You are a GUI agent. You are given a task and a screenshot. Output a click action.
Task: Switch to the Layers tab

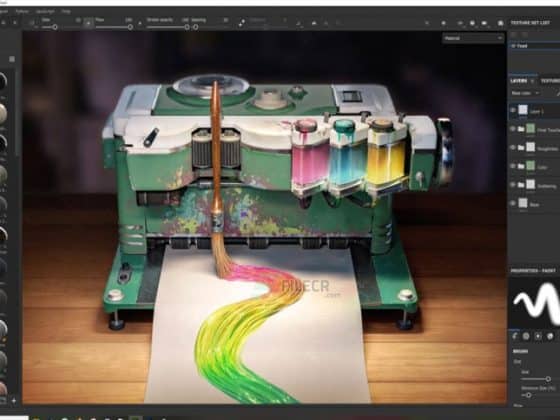click(x=518, y=81)
